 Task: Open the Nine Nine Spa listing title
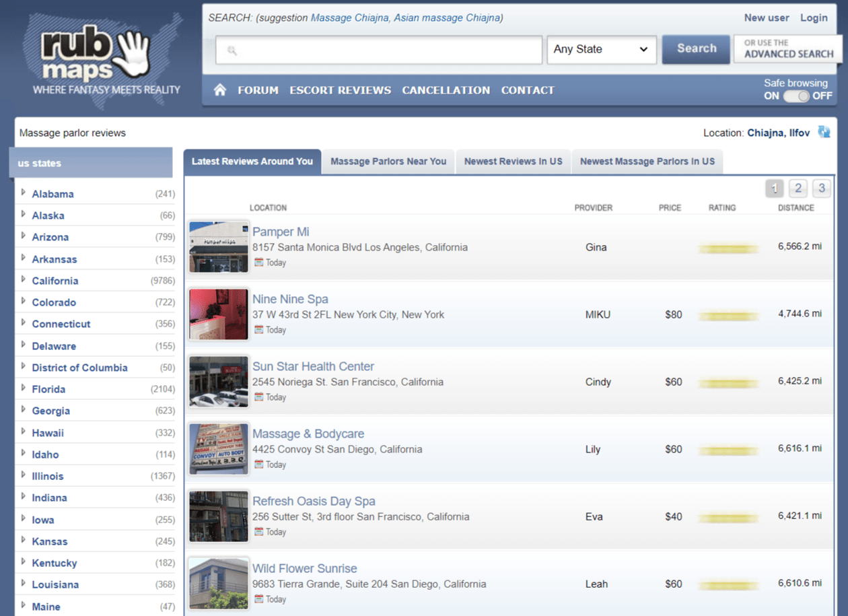290,300
